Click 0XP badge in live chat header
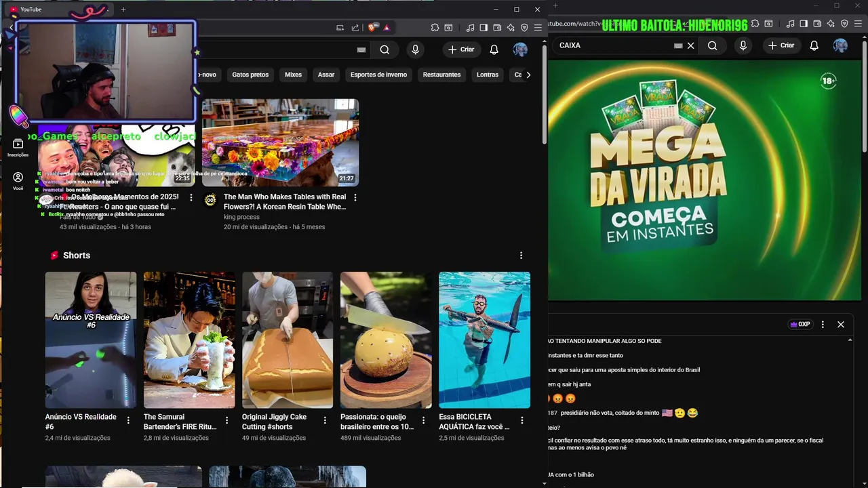The width and height of the screenshot is (868, 488). [x=800, y=325]
